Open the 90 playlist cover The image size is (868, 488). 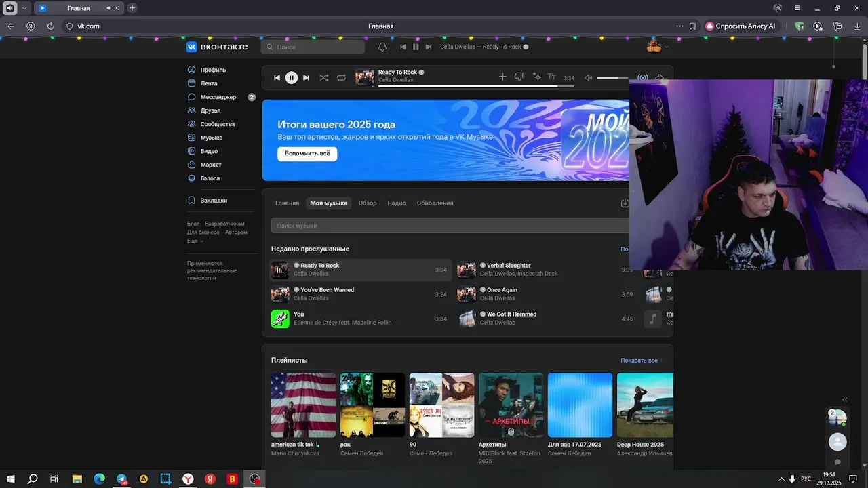441,405
